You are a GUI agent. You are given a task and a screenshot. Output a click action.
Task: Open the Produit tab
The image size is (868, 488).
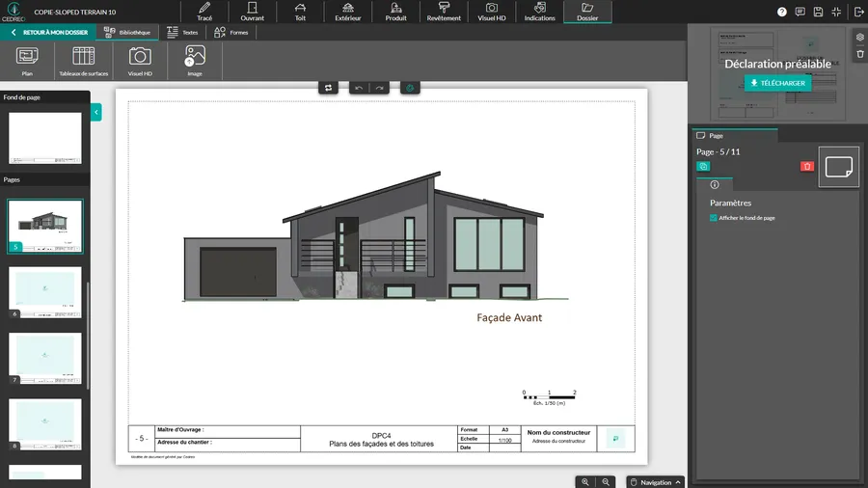395,12
